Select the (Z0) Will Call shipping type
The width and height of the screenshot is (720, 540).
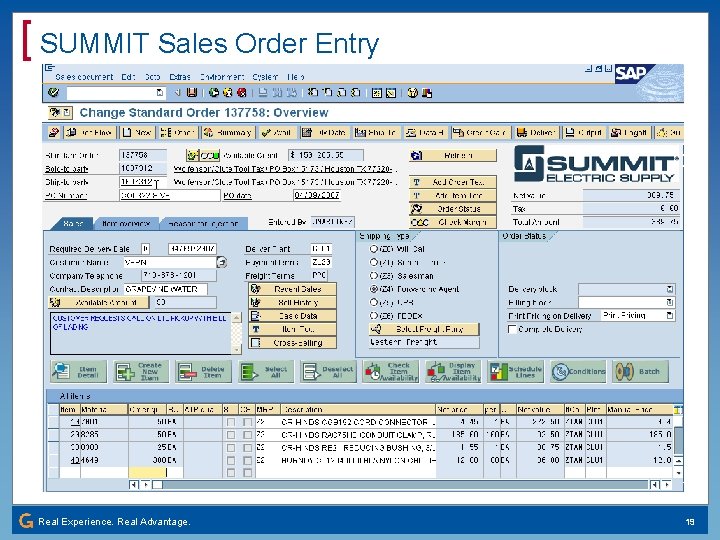(x=374, y=249)
